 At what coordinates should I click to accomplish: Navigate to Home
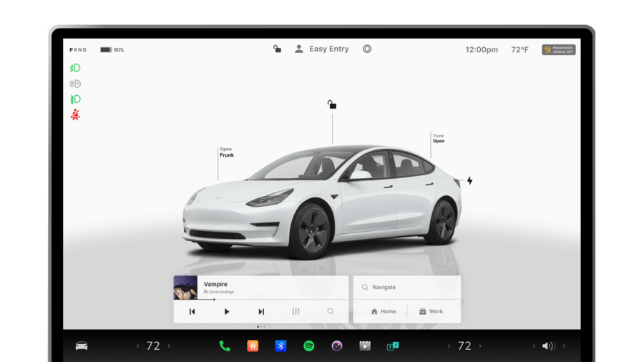coord(384,311)
